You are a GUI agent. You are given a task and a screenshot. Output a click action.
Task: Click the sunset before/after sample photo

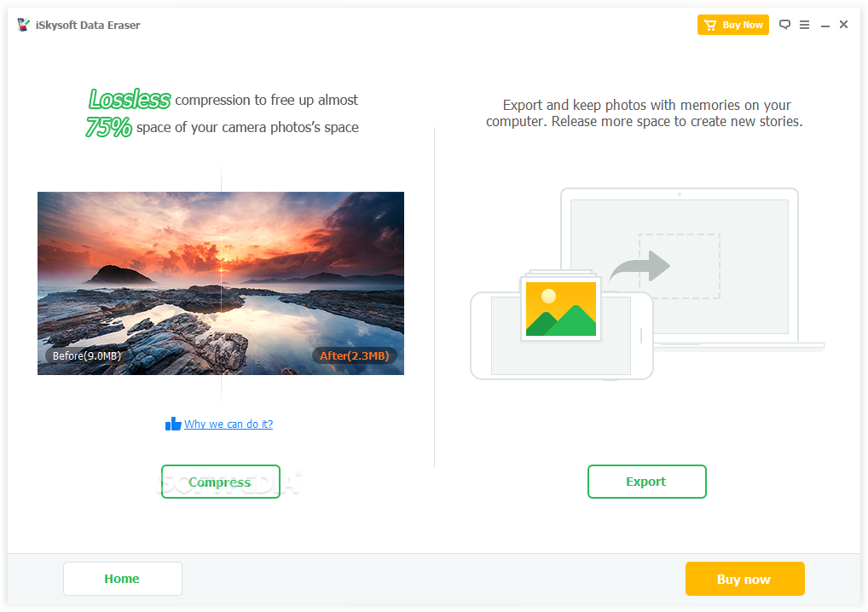(x=220, y=283)
